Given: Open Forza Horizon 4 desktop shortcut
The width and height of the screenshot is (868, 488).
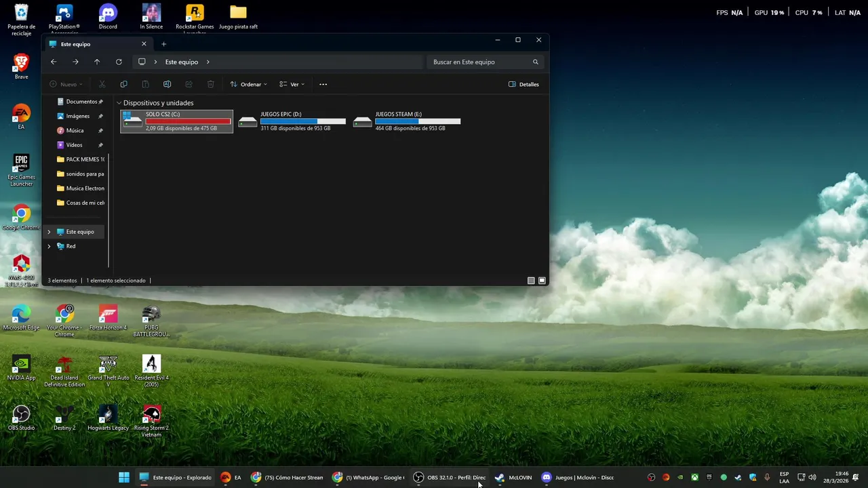Looking at the screenshot, I should point(108,318).
